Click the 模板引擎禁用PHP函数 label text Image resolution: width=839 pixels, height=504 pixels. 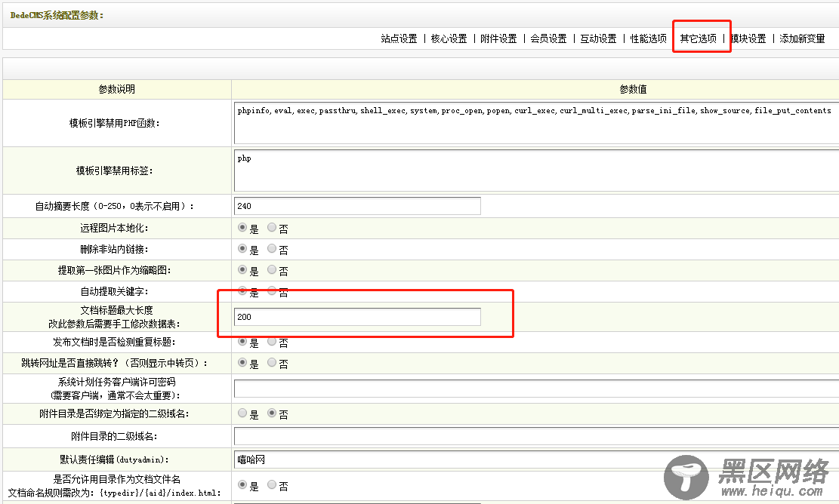pyautogui.click(x=115, y=123)
